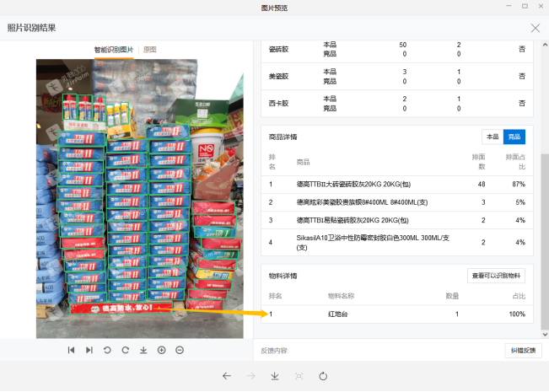Click 红地台 material row

(397, 314)
